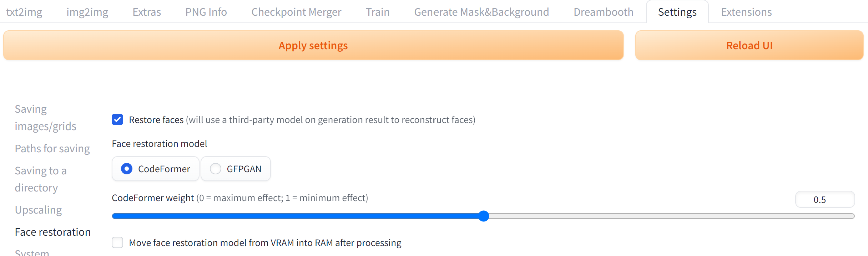Switch to the Dreambooth tab
The height and width of the screenshot is (256, 868).
pos(603,12)
